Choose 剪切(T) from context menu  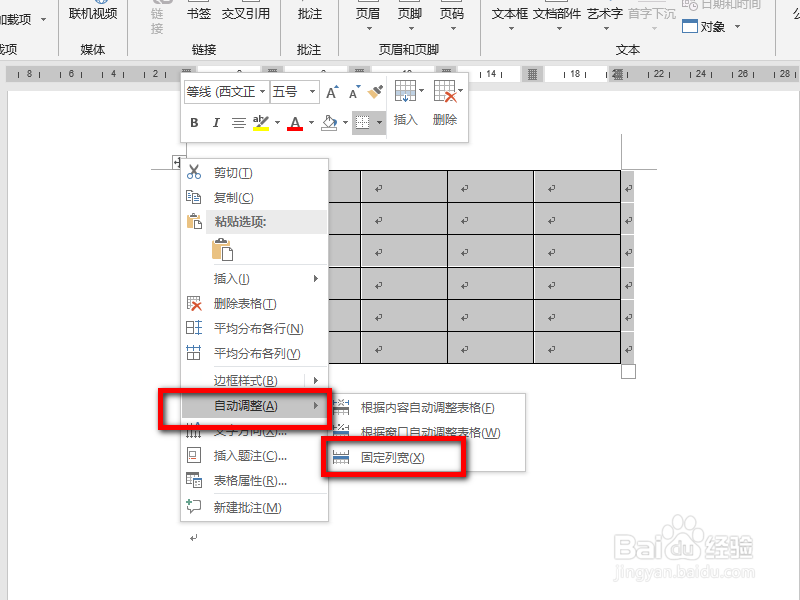[255, 173]
